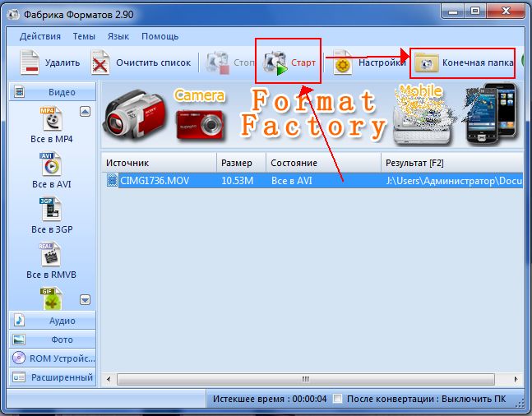This screenshot has width=532, height=416.
Task: Select the Все в 3GP icon
Action: tap(51, 210)
